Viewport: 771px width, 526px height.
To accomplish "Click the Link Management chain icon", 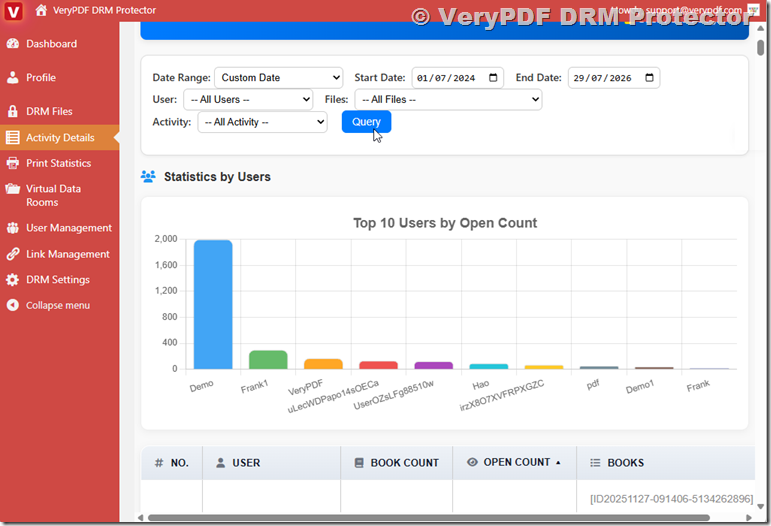I will tap(13, 254).
